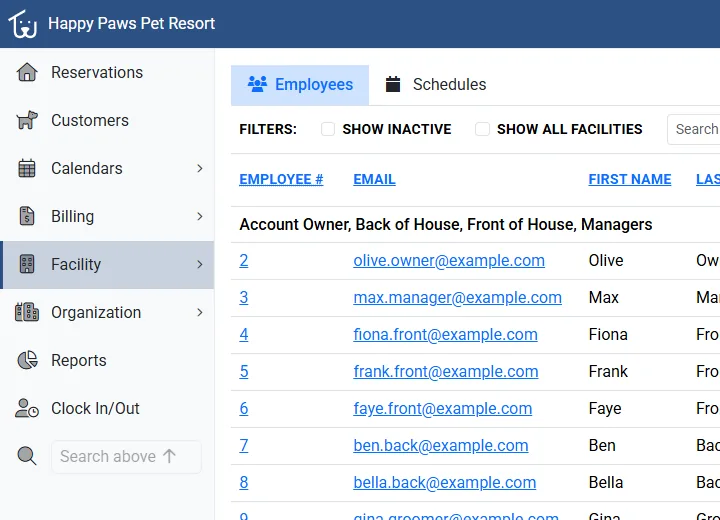Click the Schedules calendar icon
This screenshot has height=520, width=720.
[x=393, y=84]
